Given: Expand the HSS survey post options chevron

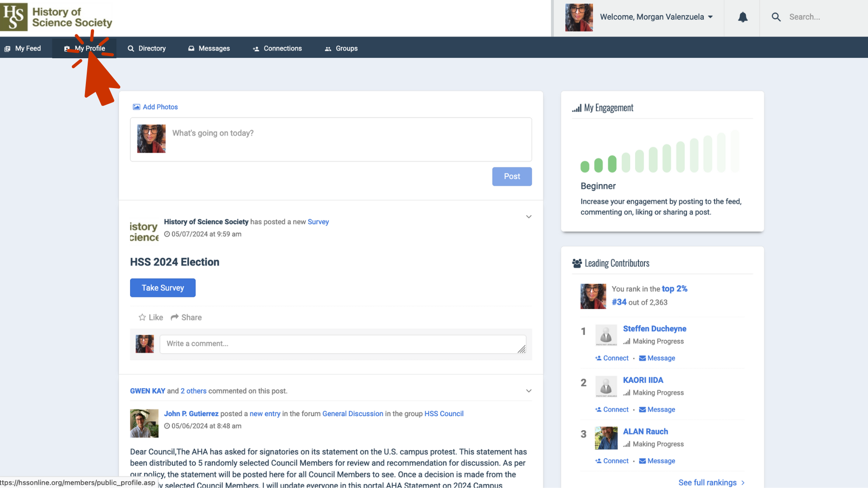Looking at the screenshot, I should coord(528,217).
